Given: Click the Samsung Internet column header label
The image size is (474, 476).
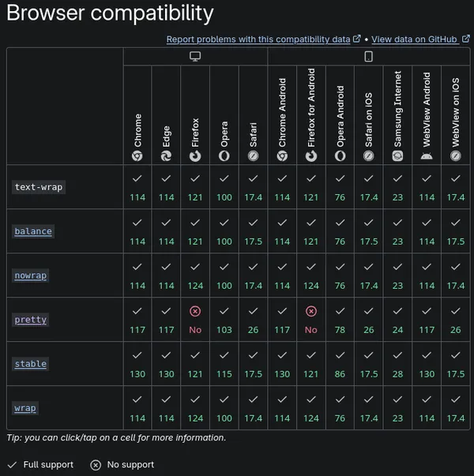Looking at the screenshot, I should click(397, 109).
